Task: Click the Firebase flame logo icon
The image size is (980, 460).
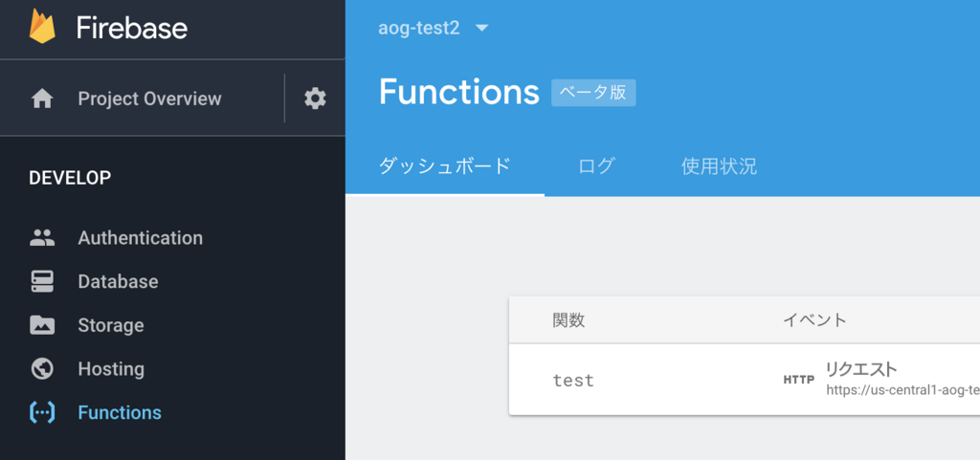Action: tap(42, 27)
